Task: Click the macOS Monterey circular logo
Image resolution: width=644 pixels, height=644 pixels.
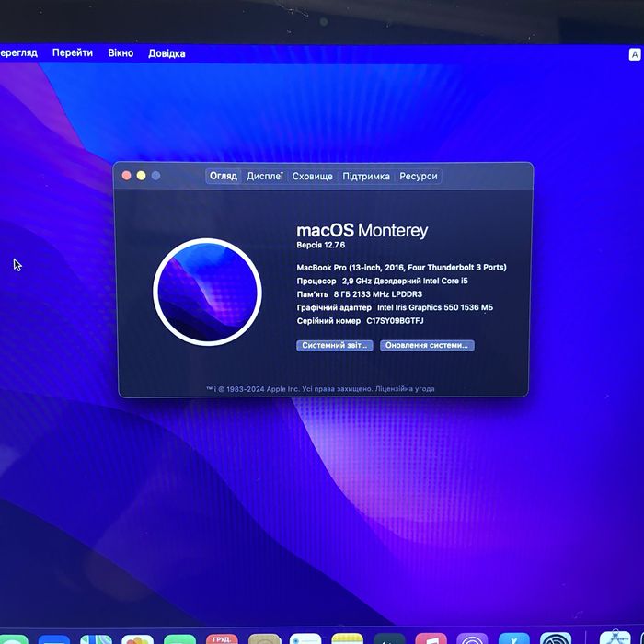Action: click(207, 292)
